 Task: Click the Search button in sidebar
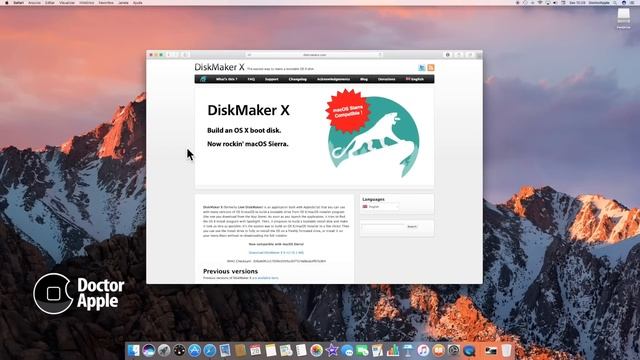(412, 227)
